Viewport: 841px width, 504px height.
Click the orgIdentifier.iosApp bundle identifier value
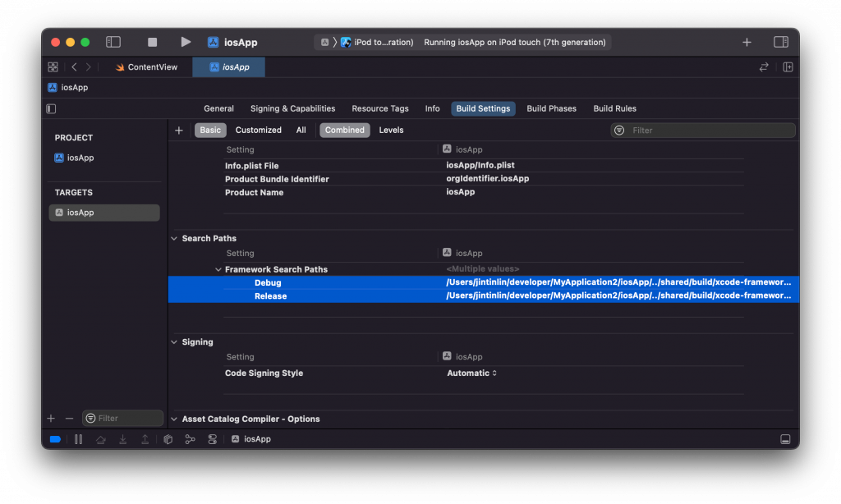point(488,179)
